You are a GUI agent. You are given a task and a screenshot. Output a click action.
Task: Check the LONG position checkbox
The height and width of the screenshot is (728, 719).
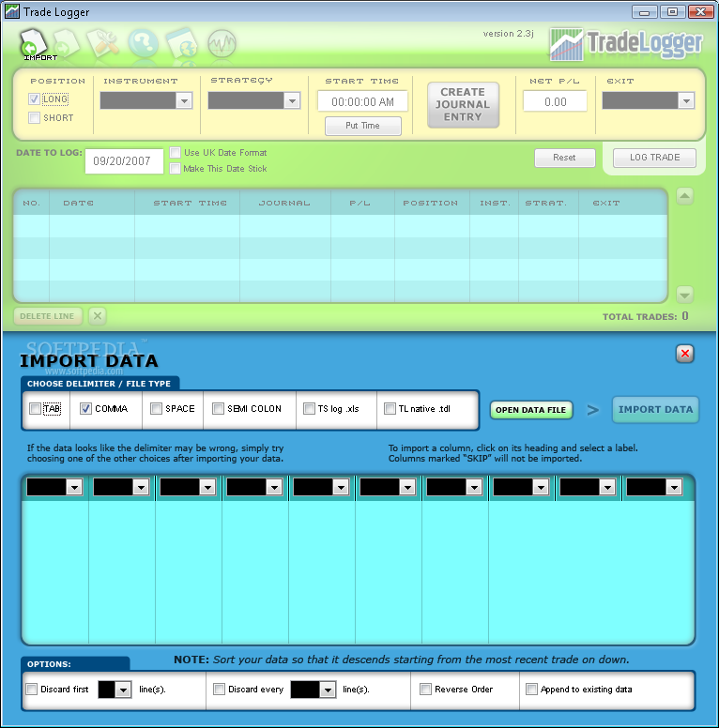[34, 99]
